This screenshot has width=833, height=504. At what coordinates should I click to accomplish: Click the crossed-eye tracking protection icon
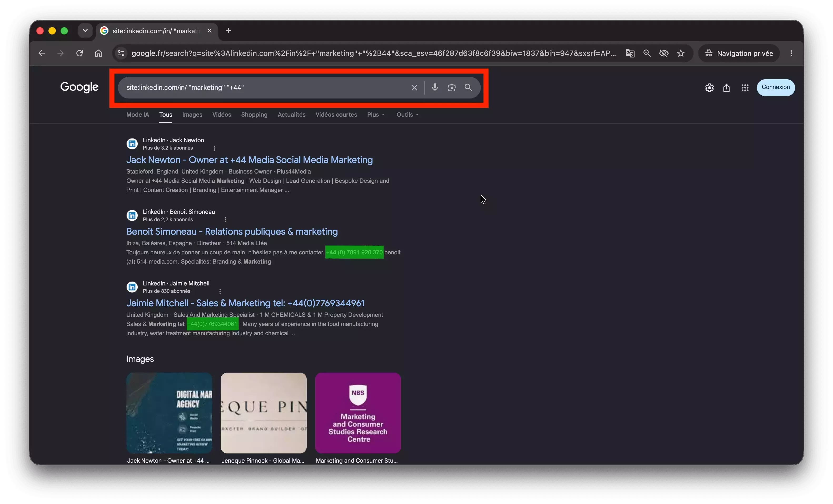click(664, 53)
